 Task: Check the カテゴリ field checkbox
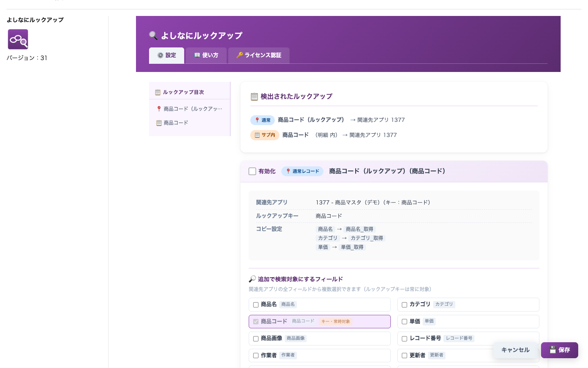404,305
